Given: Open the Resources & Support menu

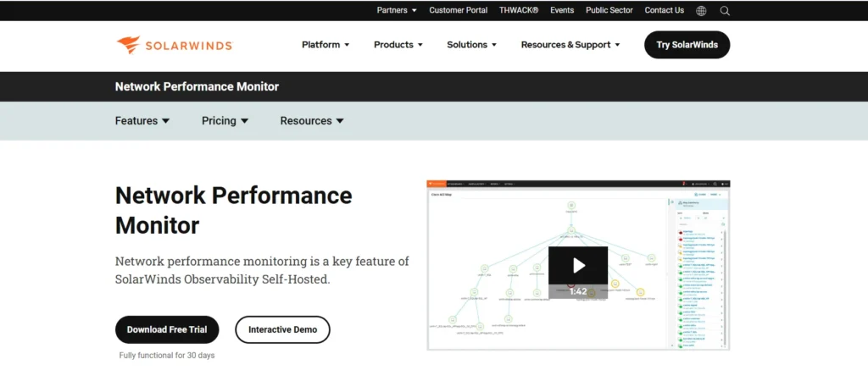Looking at the screenshot, I should coord(570,45).
